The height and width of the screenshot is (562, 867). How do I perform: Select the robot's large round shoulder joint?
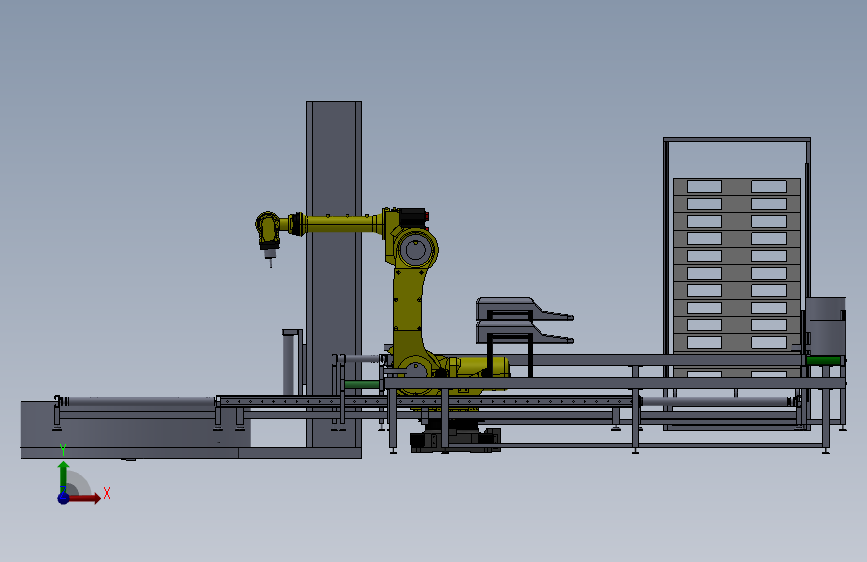pos(416,249)
